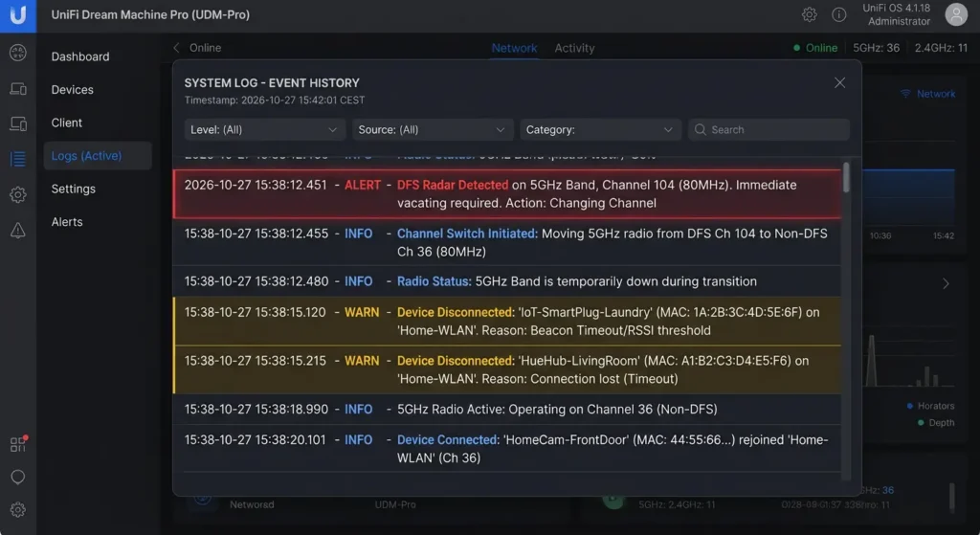Click the back arrow next to Online
This screenshot has width=980, height=535.
tap(176, 48)
